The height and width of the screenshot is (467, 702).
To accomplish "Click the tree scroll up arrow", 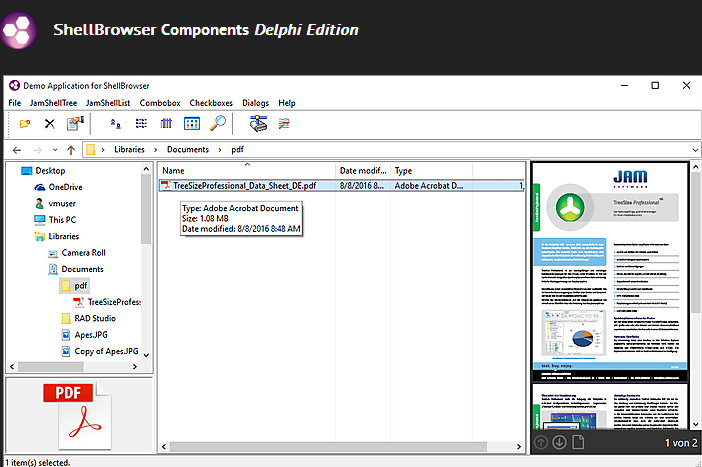I will pos(146,169).
